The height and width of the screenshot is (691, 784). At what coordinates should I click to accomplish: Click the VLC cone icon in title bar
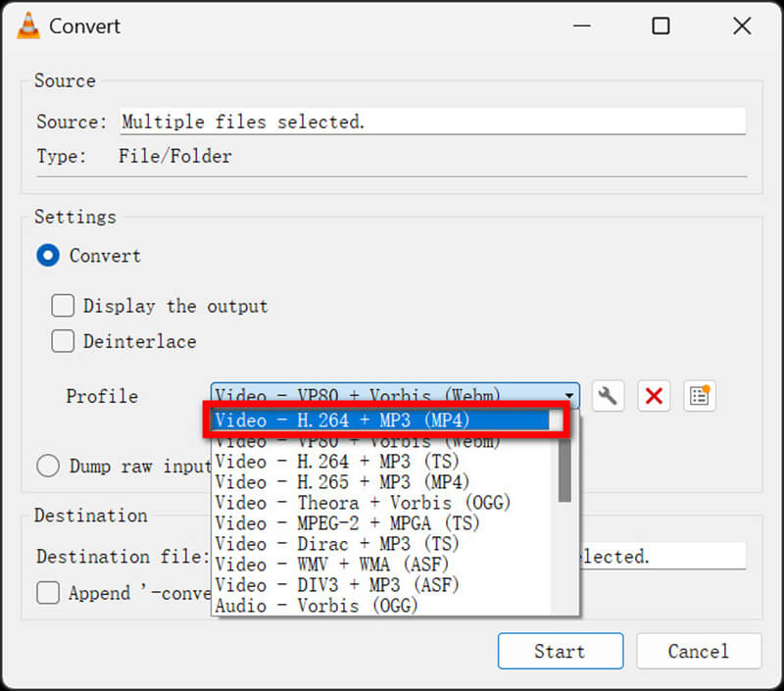[x=28, y=26]
